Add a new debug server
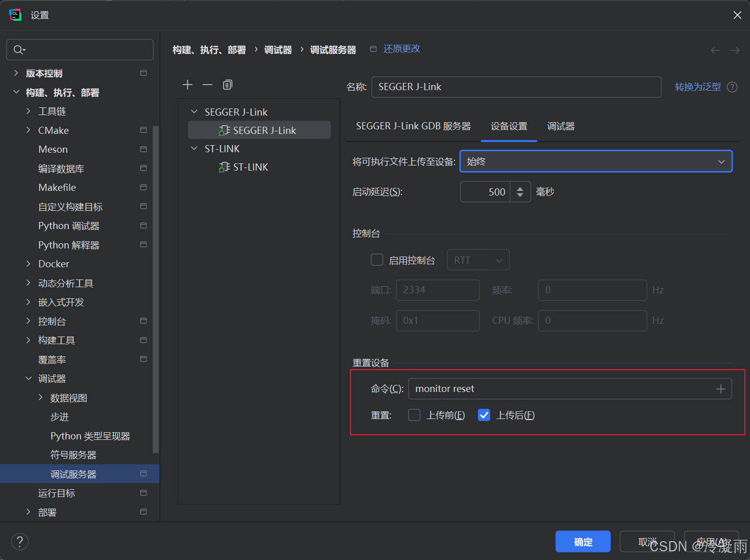This screenshot has width=750, height=560. [187, 85]
